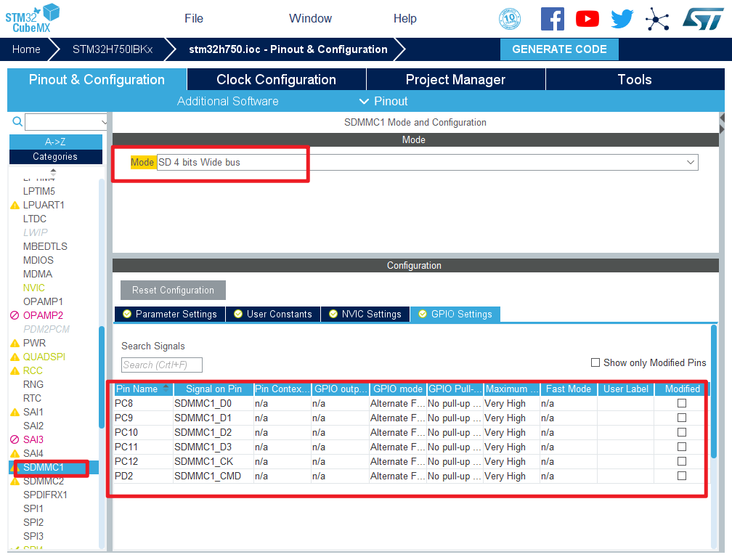The image size is (732, 560).
Task: Open the YouTube icon link
Action: [x=587, y=19]
